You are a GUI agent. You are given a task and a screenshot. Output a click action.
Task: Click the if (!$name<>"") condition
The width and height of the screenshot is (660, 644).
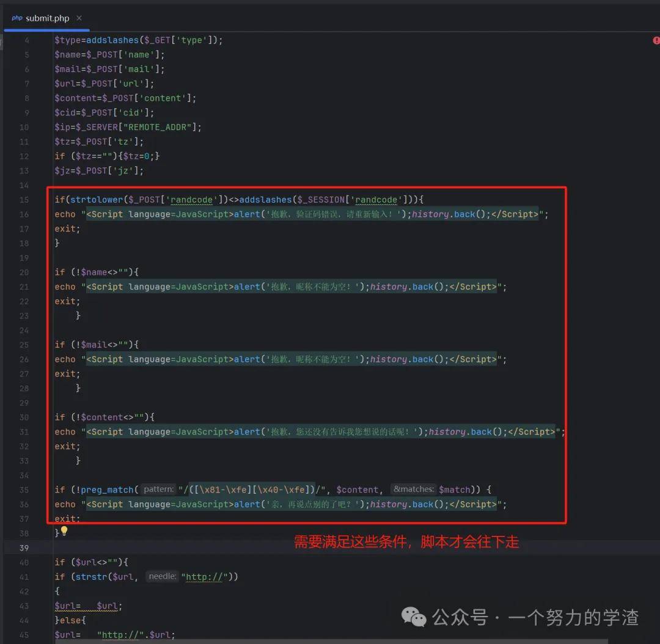97,272
